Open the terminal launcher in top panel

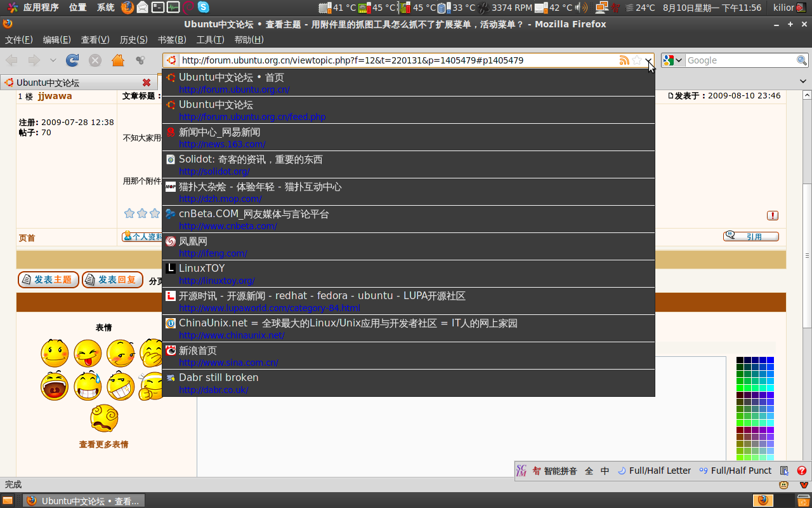(158, 8)
